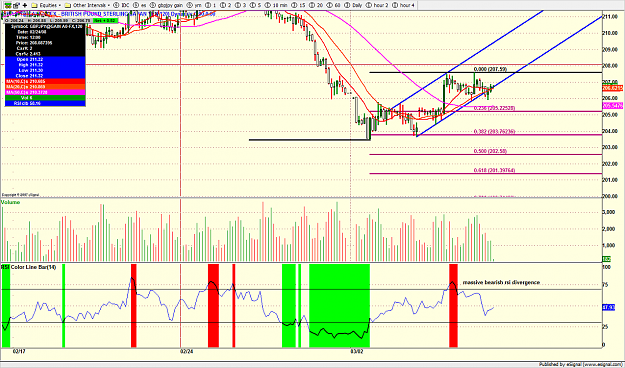Image resolution: width=625 pixels, height=368 pixels.
Task: Click the 02/24 date on time axis
Action: point(187,352)
